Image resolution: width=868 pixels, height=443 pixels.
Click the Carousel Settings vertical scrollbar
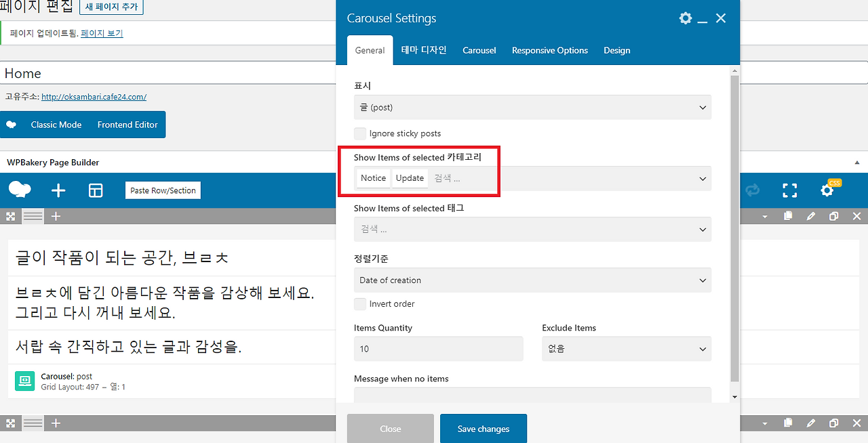(x=735, y=227)
